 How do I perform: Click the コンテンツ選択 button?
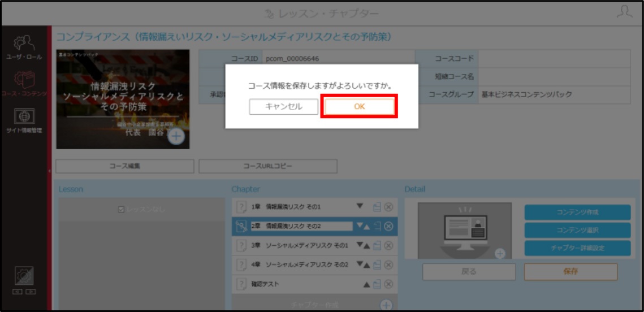(577, 230)
